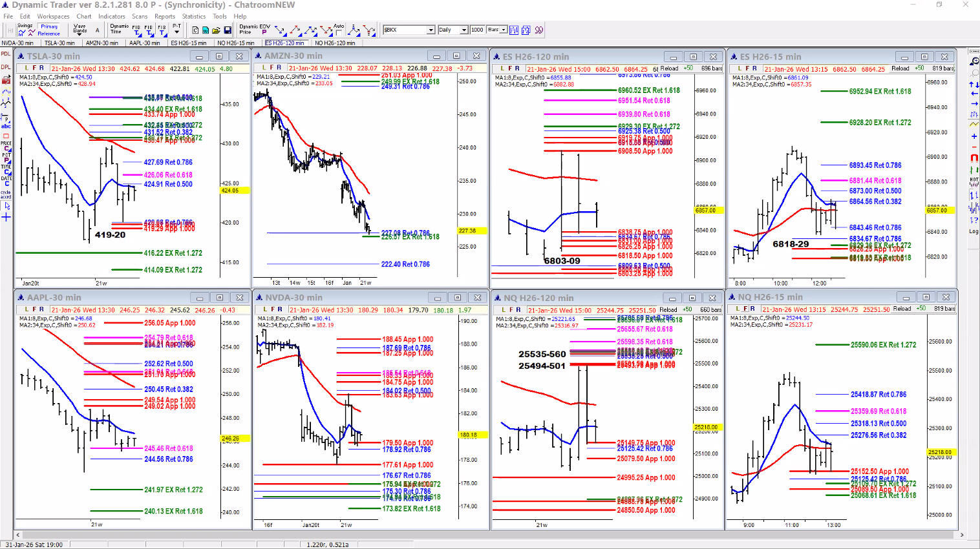The width and height of the screenshot is (980, 549).
Task: Open the Indicators menu
Action: click(x=111, y=16)
